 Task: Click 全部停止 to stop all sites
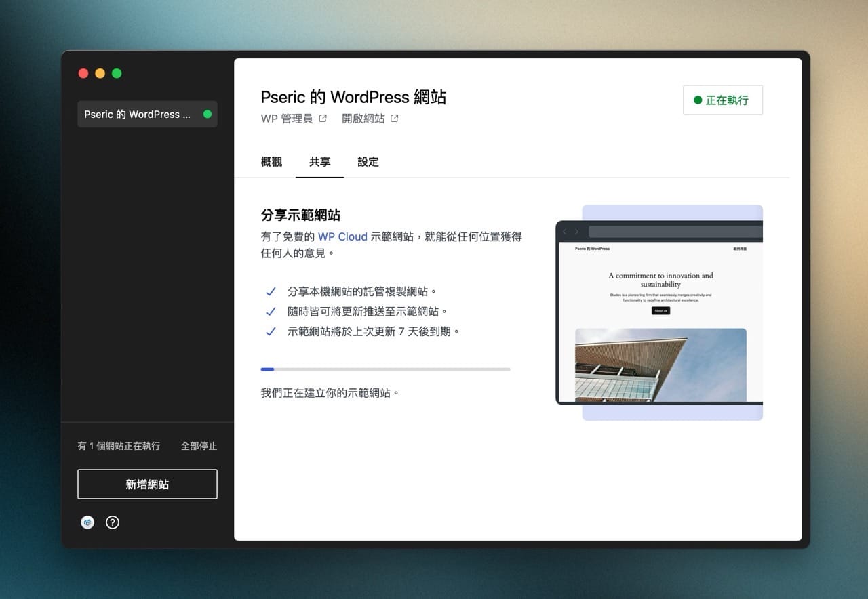pos(199,446)
